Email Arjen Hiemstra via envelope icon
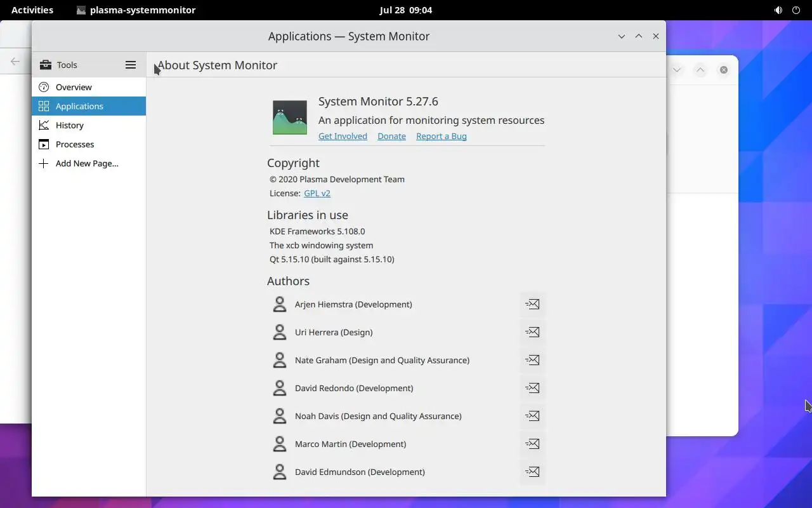This screenshot has height=508, width=812. point(532,304)
